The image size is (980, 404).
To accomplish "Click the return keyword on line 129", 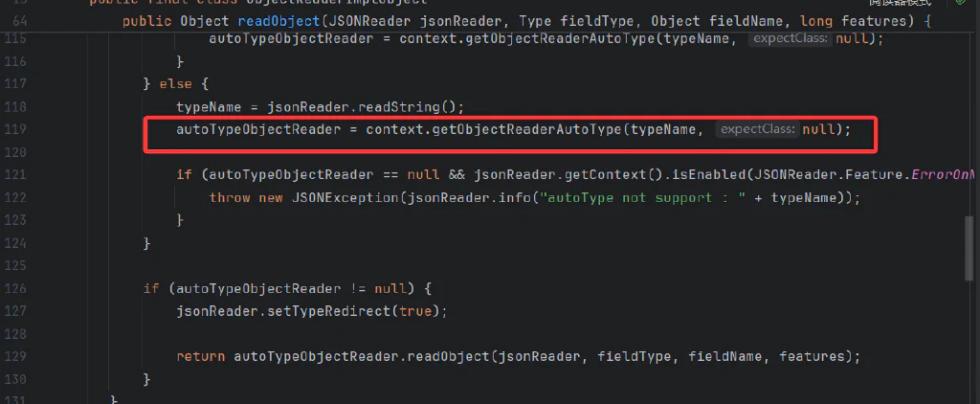I will [x=200, y=357].
